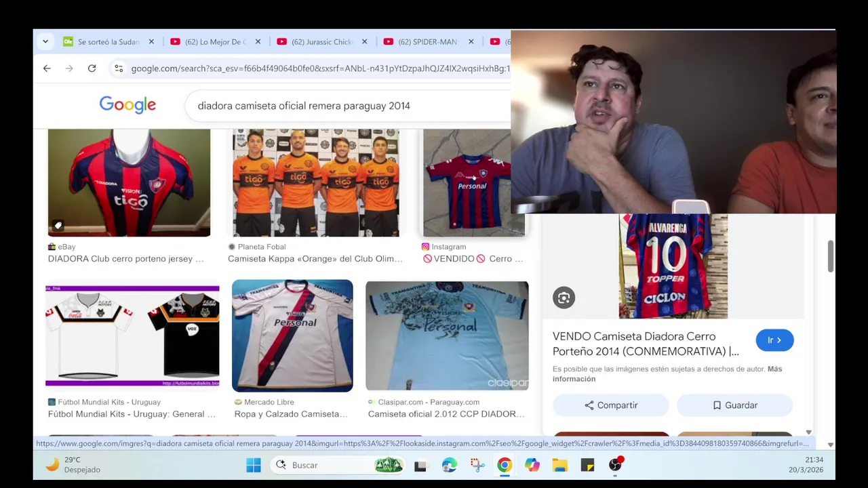Screen dimensions: 868x488
Task: Click the Clasipar.com - Paraguay.com source label
Action: click(424, 402)
